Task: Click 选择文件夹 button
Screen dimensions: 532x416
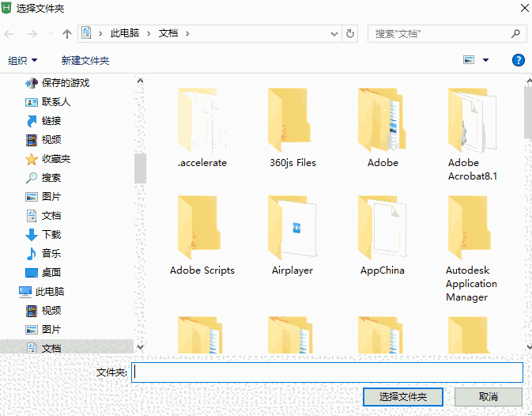Action: click(402, 397)
